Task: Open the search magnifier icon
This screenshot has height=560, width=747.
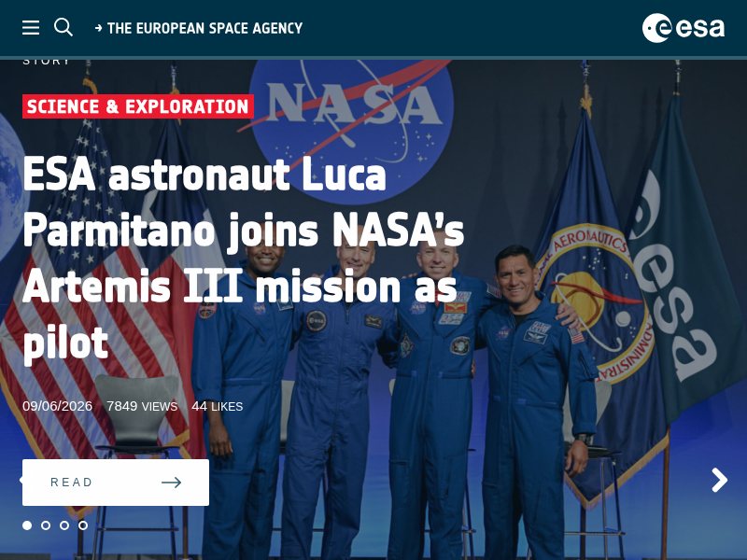Action: [x=63, y=27]
